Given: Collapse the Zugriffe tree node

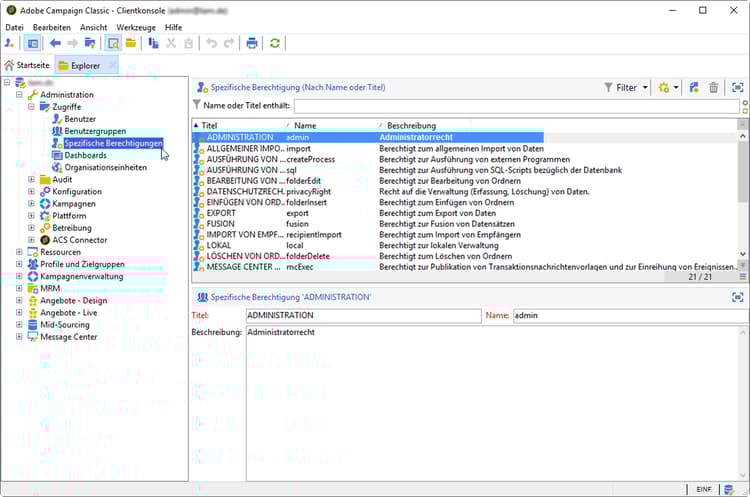Looking at the screenshot, I should (31, 106).
